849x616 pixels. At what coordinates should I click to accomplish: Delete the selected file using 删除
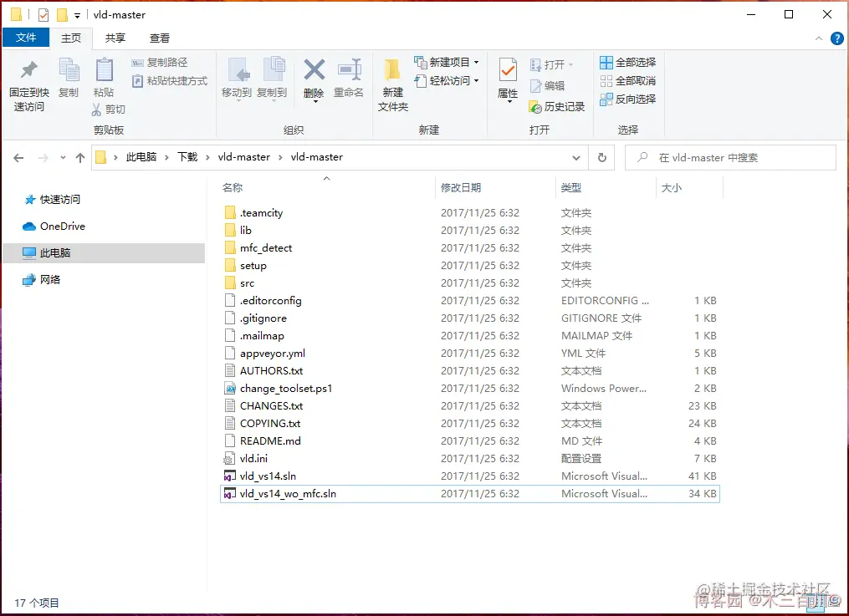[x=314, y=74]
